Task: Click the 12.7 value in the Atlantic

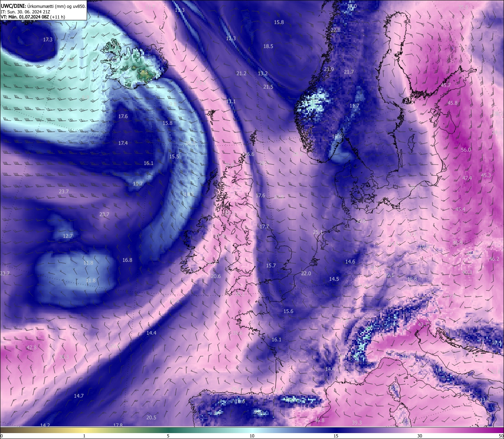Action: tap(68, 236)
